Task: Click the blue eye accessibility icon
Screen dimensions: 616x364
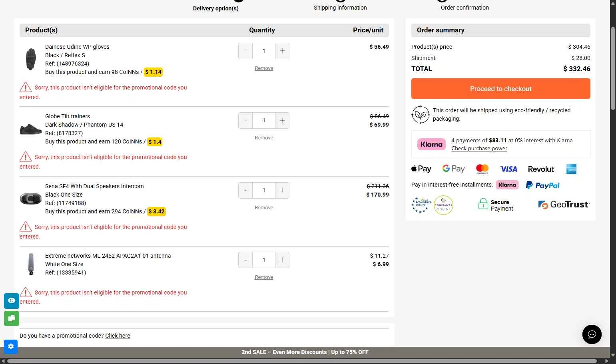Action: pyautogui.click(x=12, y=301)
